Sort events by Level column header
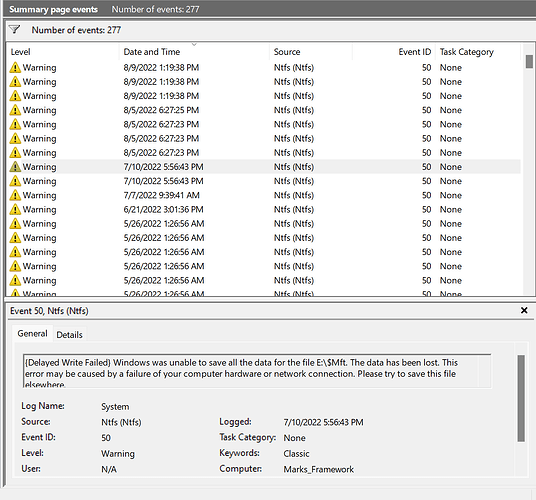 point(63,52)
